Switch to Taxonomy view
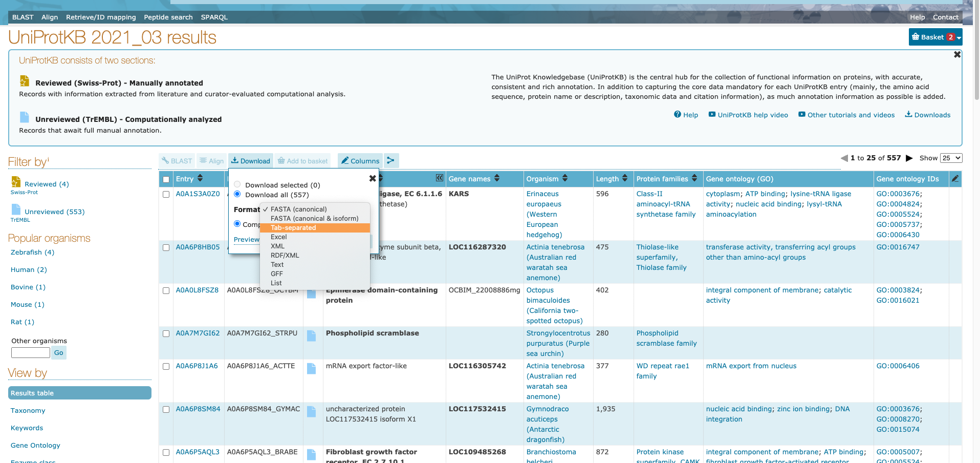Image resolution: width=980 pixels, height=463 pixels. click(28, 410)
